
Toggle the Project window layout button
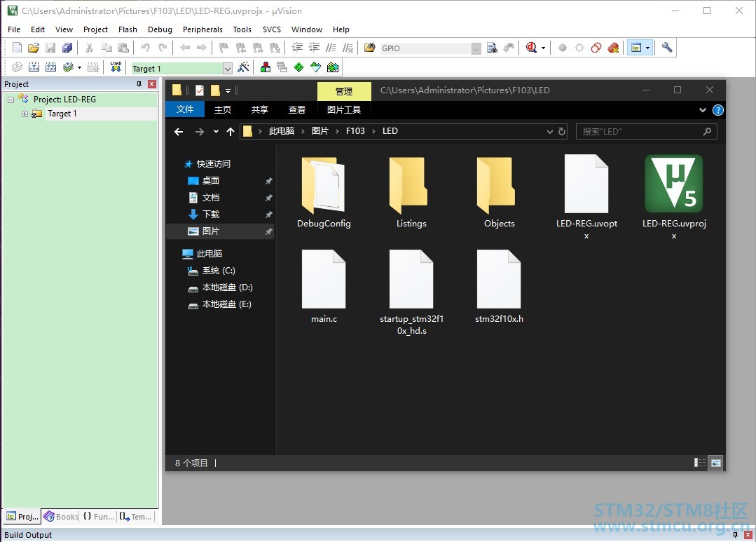(x=636, y=48)
